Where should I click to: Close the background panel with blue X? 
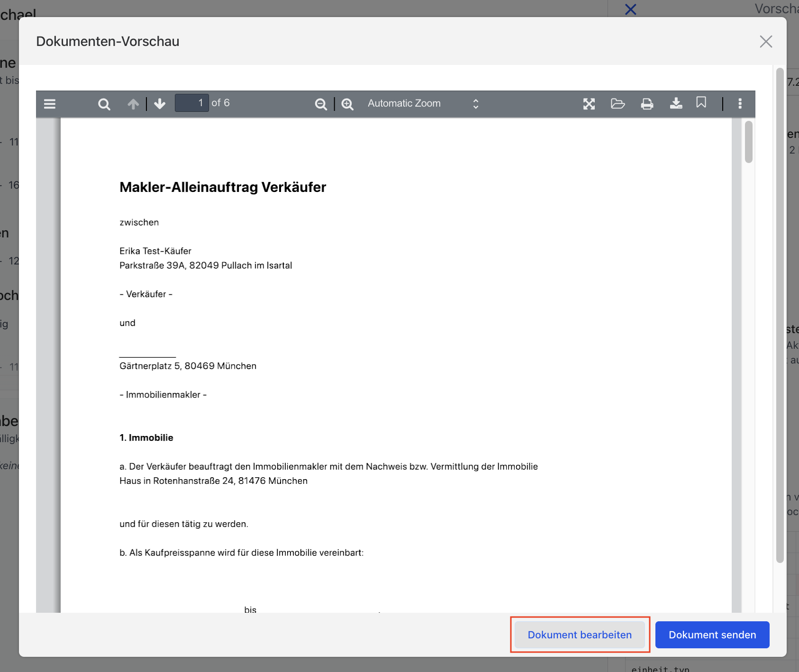[630, 9]
